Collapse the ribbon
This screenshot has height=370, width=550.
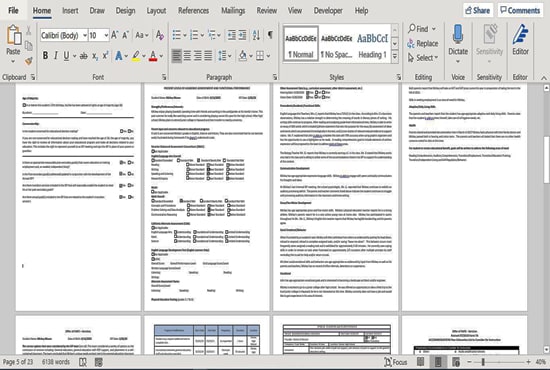[x=544, y=78]
